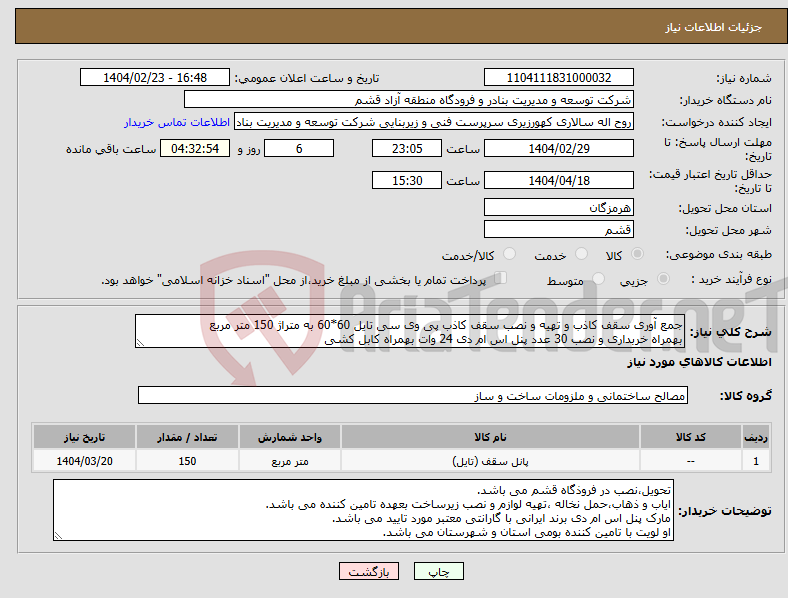Click the جزئیات اطلاعات نیاز page heading
Viewport: 788px width, 598px height.
coord(713,27)
